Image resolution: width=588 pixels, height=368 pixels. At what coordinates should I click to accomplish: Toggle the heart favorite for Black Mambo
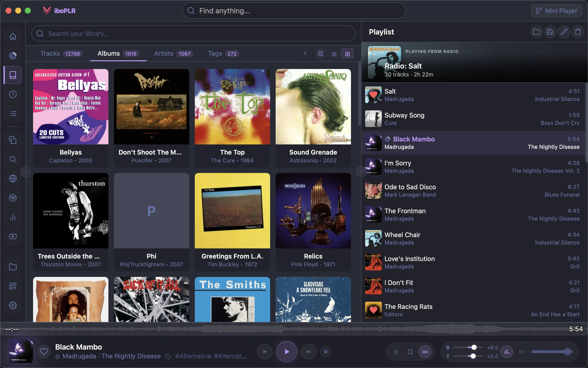point(44,352)
